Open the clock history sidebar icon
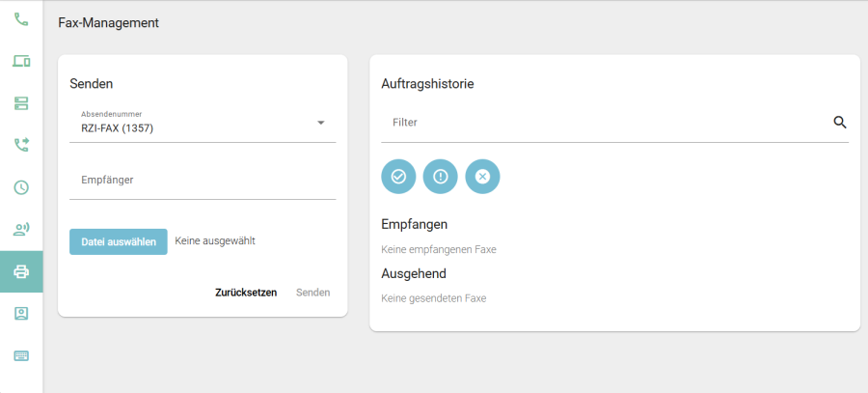The height and width of the screenshot is (393, 868). tap(21, 187)
